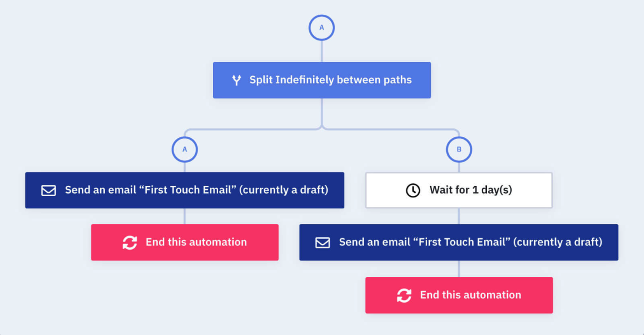Click the vertical connector directly below the Split block
This screenshot has width=644, height=335.
point(322,112)
